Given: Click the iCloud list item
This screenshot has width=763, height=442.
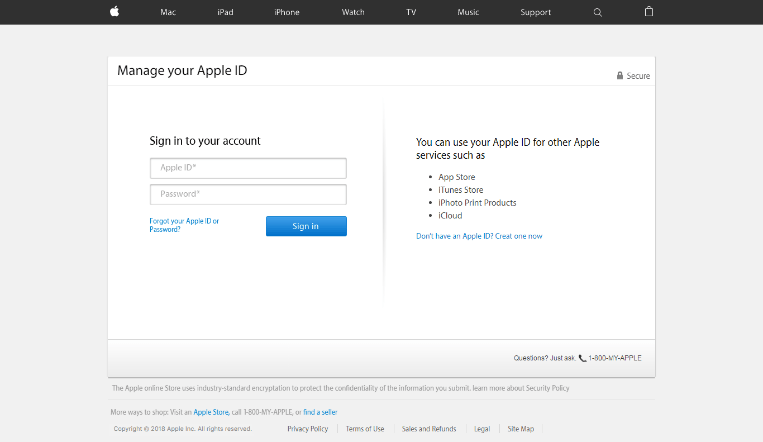Looking at the screenshot, I should tap(450, 216).
